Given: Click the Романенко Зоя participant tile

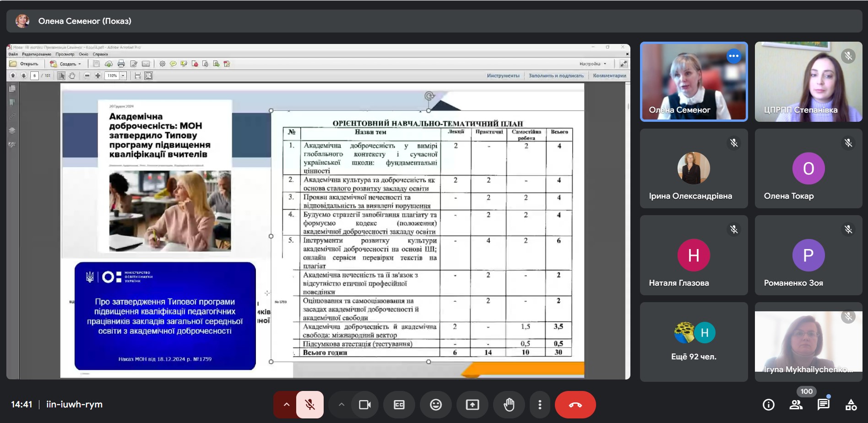Looking at the screenshot, I should [x=808, y=255].
